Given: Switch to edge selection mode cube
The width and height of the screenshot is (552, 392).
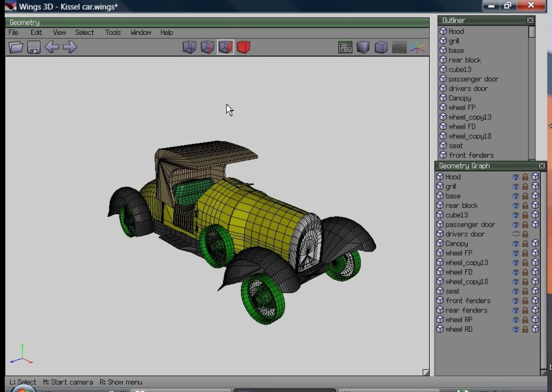Looking at the screenshot, I should click(x=208, y=47).
